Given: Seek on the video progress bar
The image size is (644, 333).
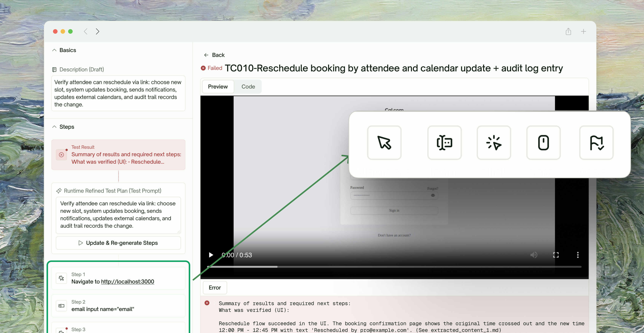Looking at the screenshot, I should point(394,267).
